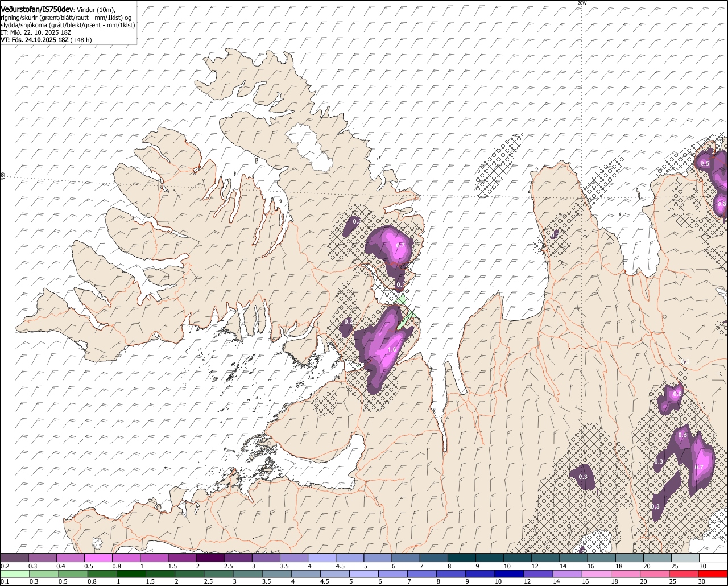This screenshot has height=586, width=728.
Task: Click the bright red 30 swatch in lower legend row
Action: 713,573
